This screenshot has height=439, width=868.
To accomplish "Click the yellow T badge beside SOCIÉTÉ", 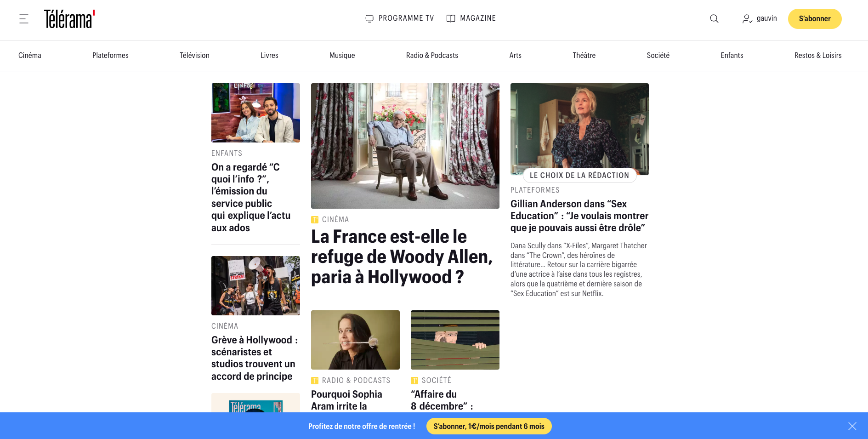I will 415,380.
